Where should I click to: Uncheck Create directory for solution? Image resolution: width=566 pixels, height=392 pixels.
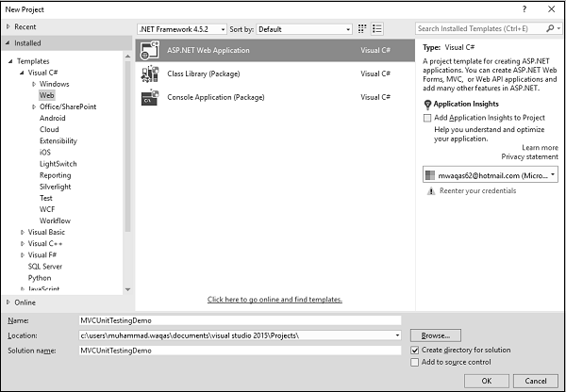(415, 350)
